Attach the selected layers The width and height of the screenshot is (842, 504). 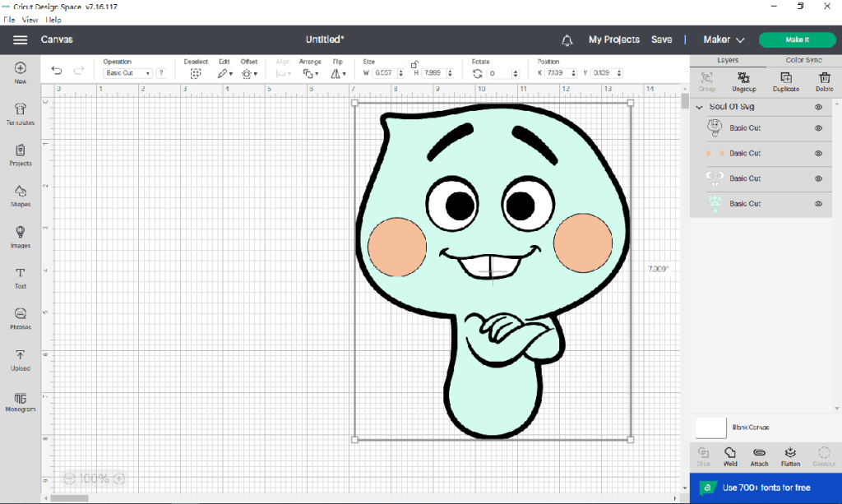(x=759, y=455)
